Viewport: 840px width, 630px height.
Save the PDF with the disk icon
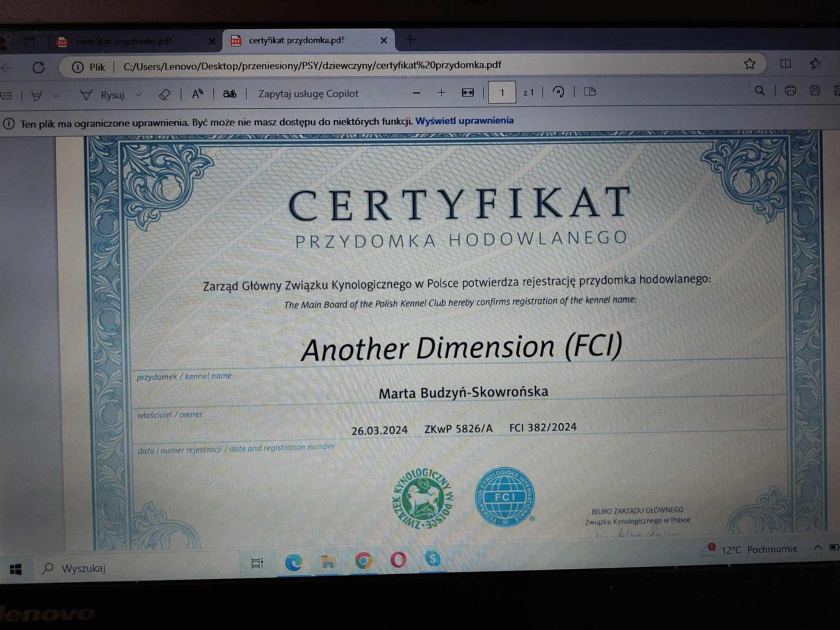click(815, 91)
